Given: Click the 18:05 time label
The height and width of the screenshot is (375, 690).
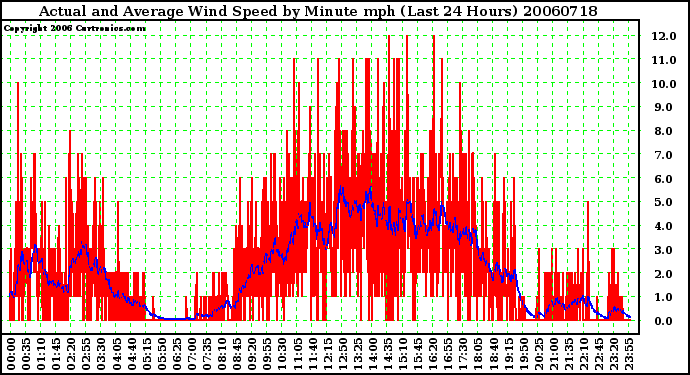Looking at the screenshot, I should (478, 354).
